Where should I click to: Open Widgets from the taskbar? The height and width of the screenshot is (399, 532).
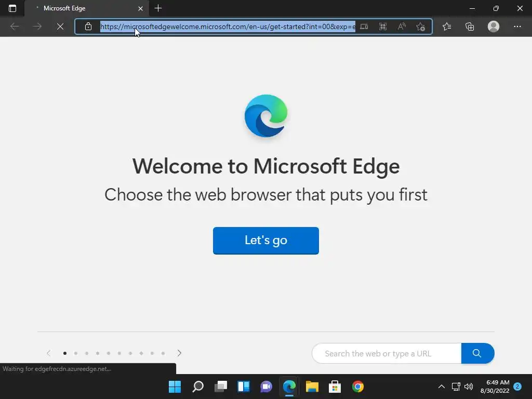click(244, 387)
